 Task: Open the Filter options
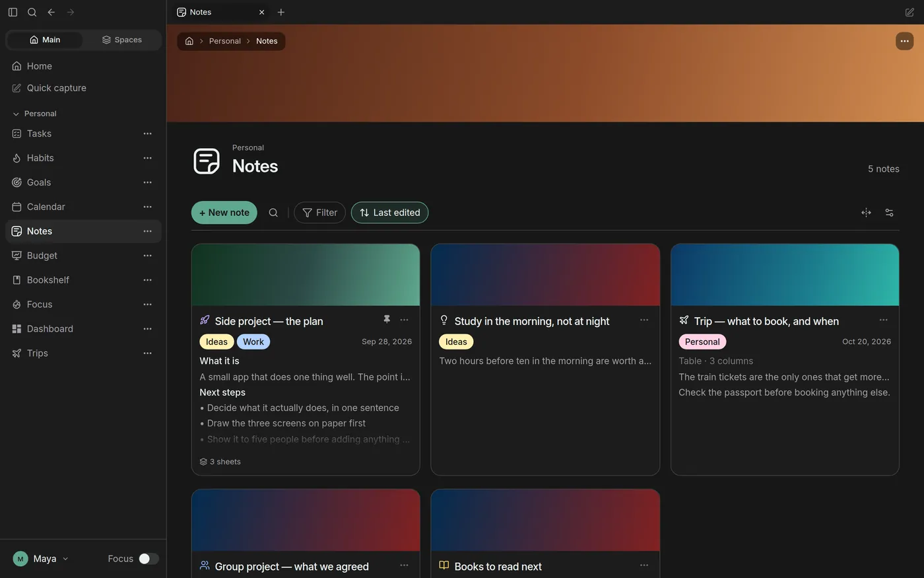319,213
